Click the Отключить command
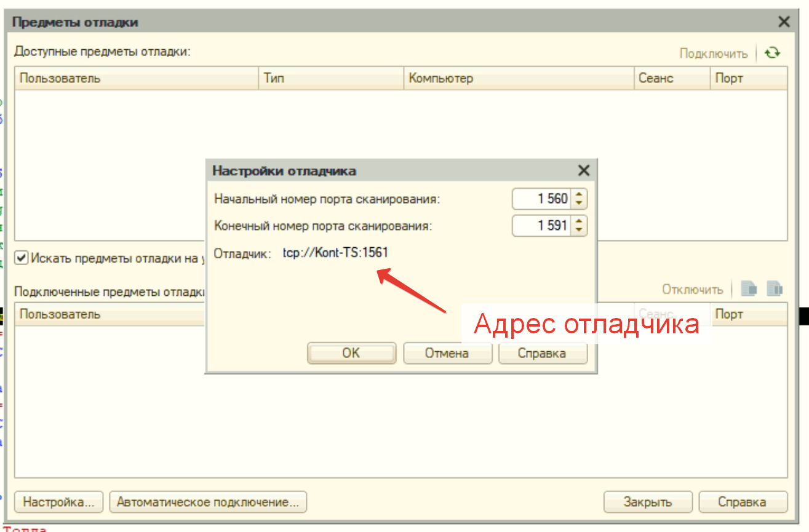 [692, 289]
